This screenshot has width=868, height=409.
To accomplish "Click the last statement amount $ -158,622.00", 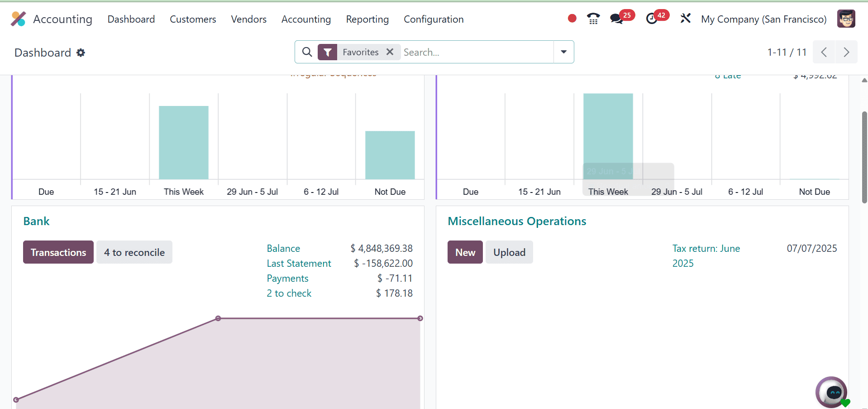I will point(383,263).
